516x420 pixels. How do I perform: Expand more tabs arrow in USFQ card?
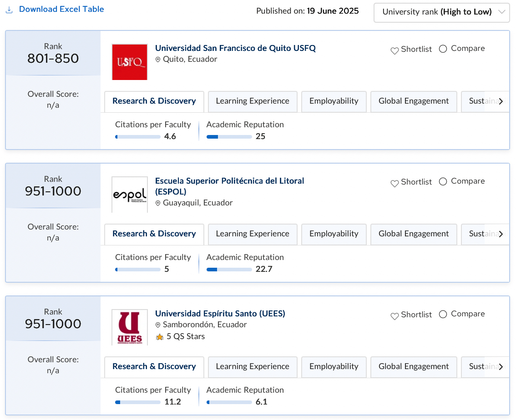click(501, 101)
